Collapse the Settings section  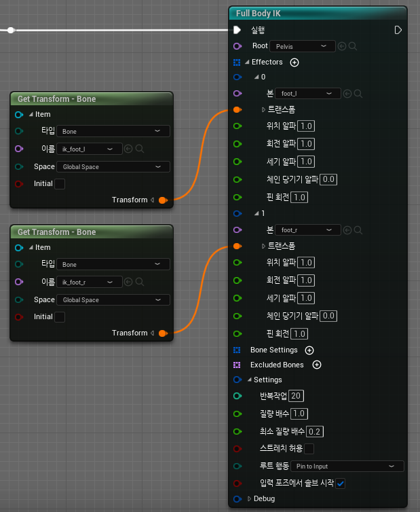pos(249,380)
